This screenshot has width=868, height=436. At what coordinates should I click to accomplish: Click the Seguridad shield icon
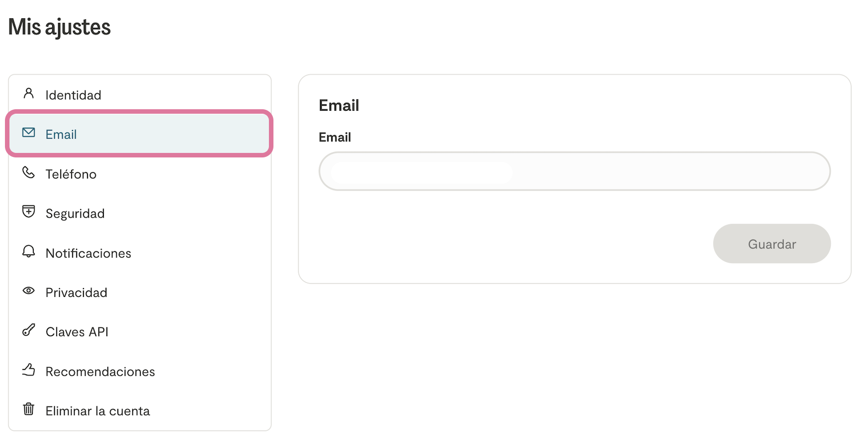click(29, 212)
